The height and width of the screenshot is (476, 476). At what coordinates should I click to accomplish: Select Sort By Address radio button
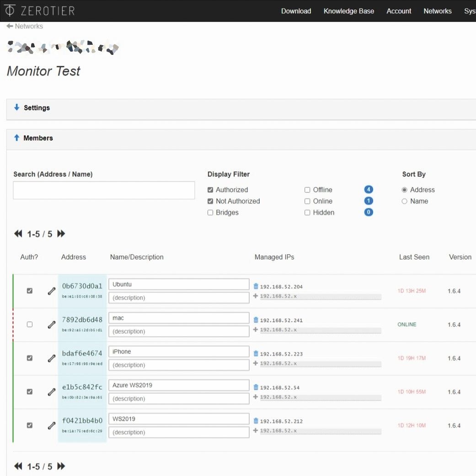click(404, 190)
